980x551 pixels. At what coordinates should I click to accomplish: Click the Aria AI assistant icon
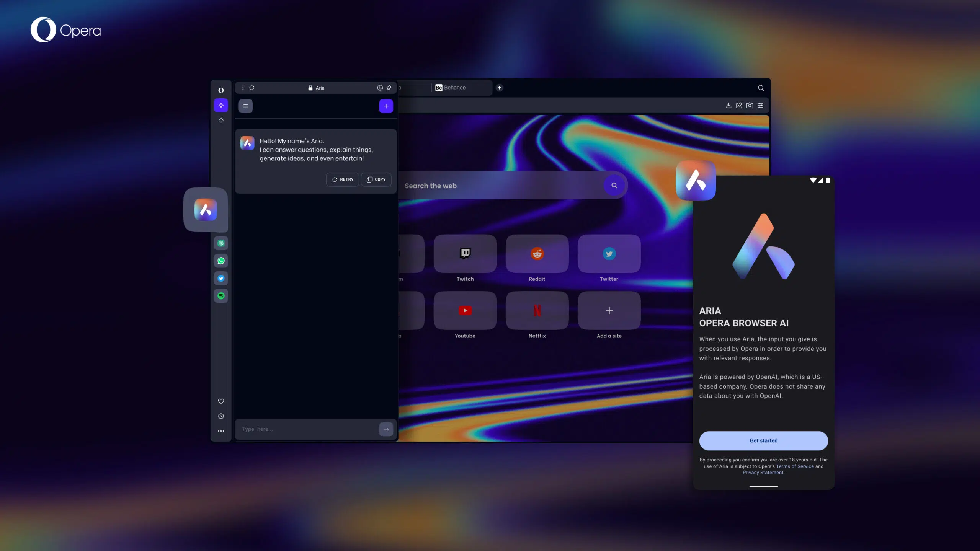tap(205, 209)
